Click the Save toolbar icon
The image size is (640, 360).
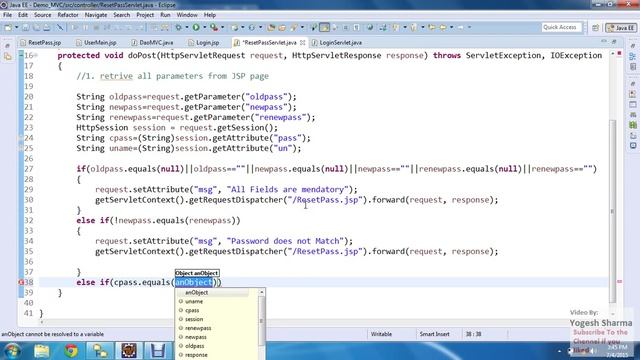click(25, 27)
